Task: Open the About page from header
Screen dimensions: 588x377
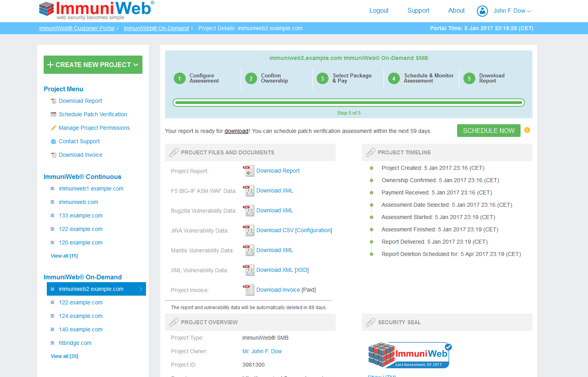Action: tap(456, 11)
